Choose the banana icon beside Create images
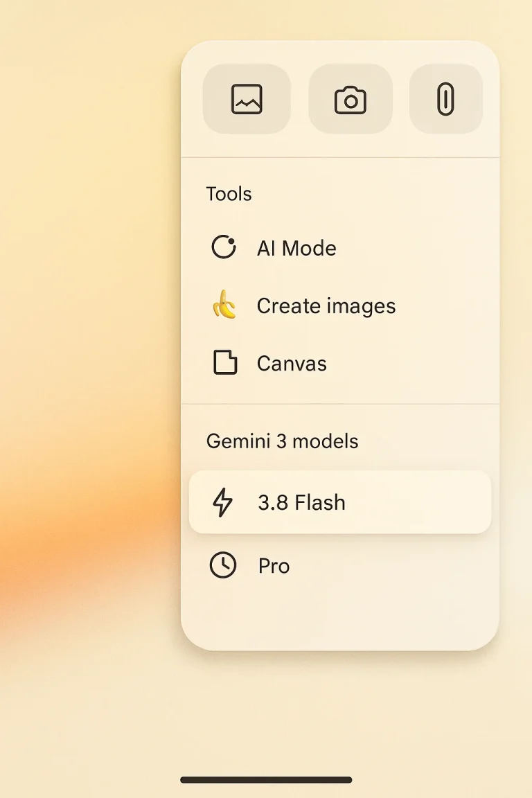The image size is (532, 798). tap(224, 305)
